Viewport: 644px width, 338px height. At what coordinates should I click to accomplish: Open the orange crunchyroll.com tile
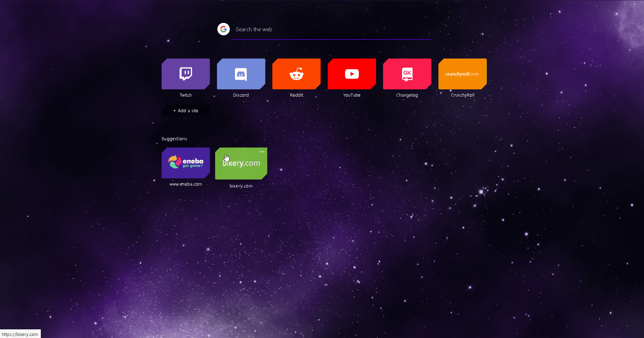point(462,74)
